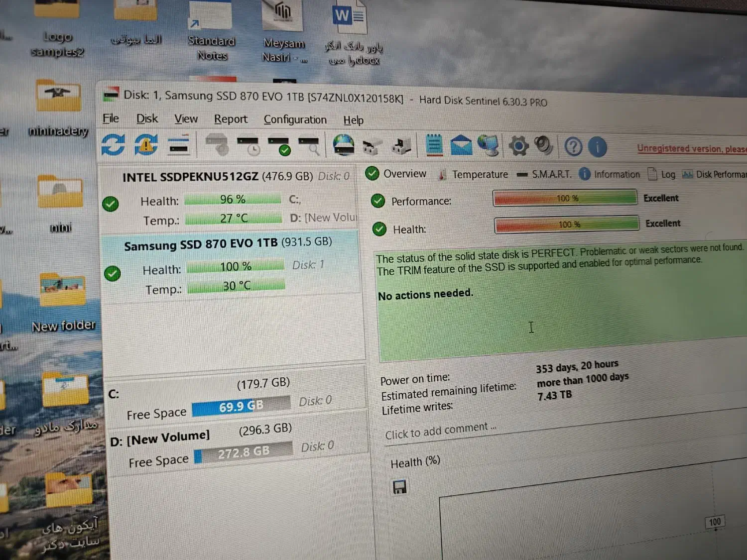Viewport: 747px width, 560px height.
Task: Click the disk icon with green checkmark
Action: click(x=279, y=146)
